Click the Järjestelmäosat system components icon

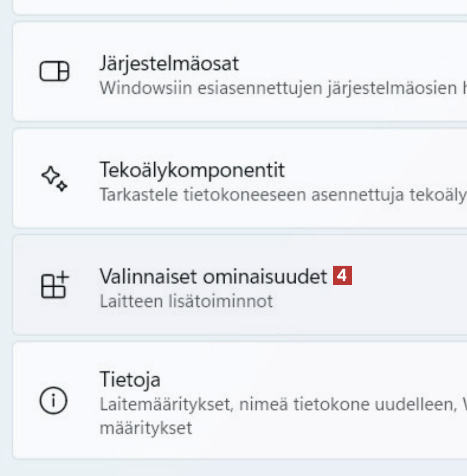(54, 72)
